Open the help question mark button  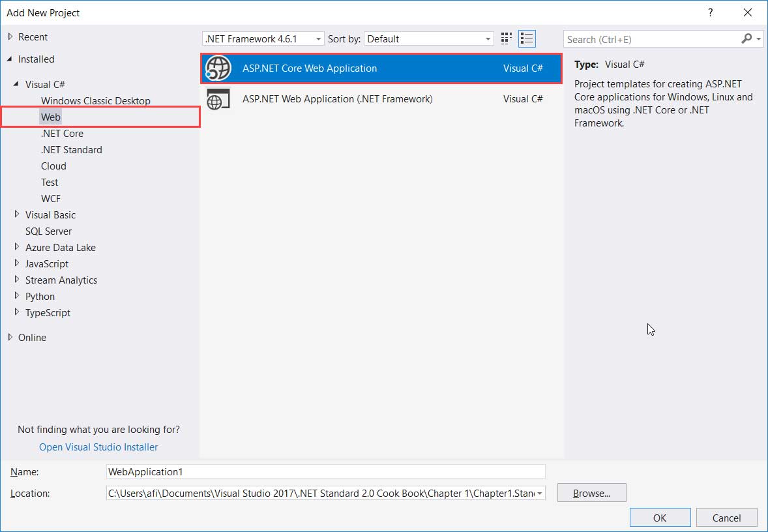coord(710,13)
